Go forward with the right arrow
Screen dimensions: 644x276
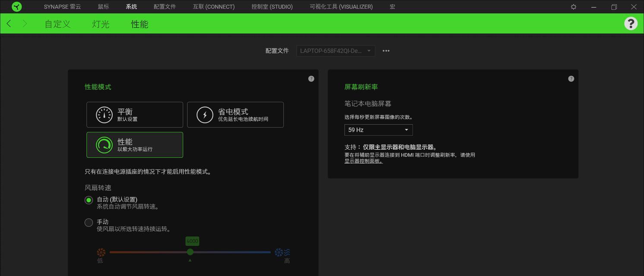[25, 24]
